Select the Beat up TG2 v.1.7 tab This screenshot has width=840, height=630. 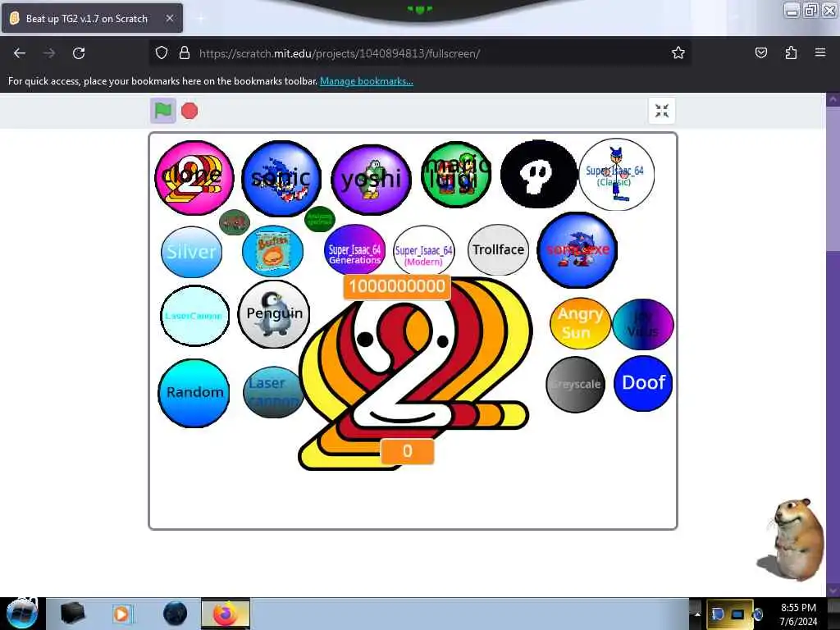(x=92, y=18)
